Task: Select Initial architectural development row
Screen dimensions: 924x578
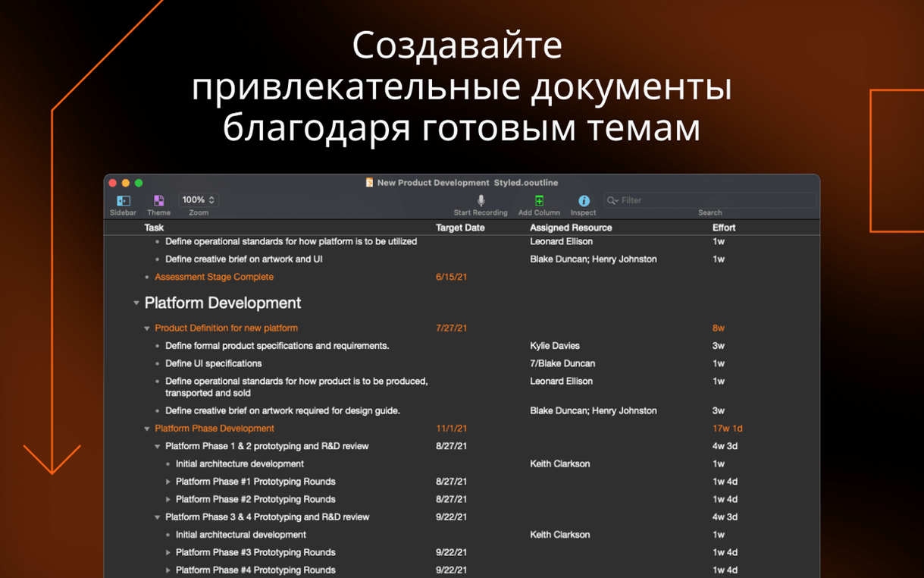Action: (x=240, y=535)
